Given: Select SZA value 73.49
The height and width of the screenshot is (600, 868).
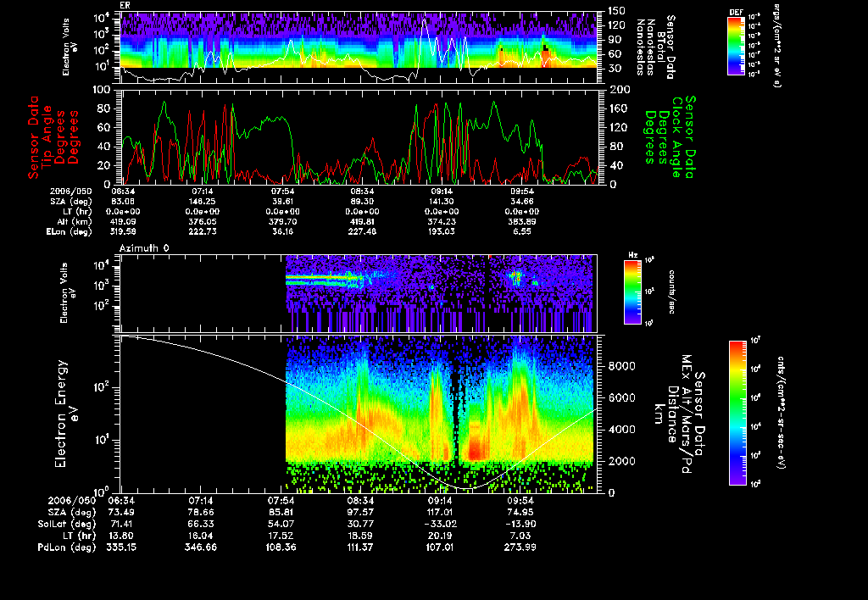Looking at the screenshot, I should point(121,512).
